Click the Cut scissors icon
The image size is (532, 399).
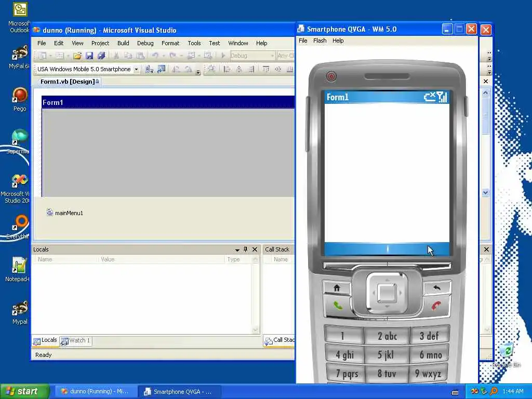tap(116, 56)
